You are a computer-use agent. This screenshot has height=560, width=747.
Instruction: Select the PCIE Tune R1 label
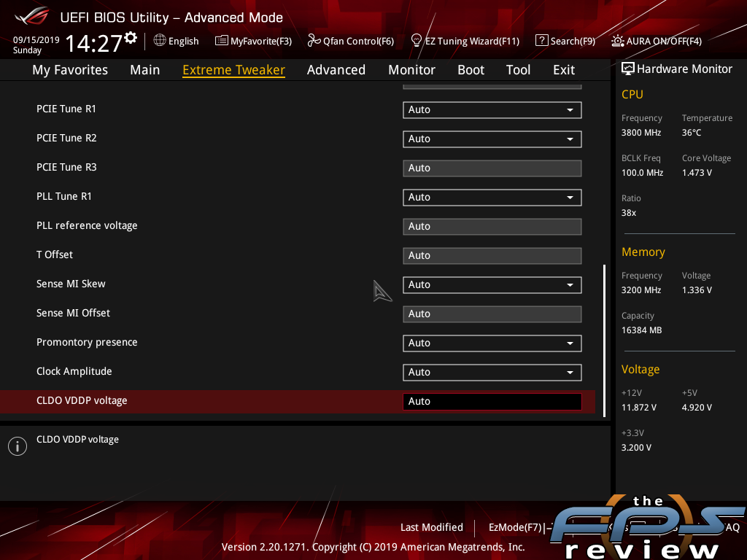click(x=66, y=109)
